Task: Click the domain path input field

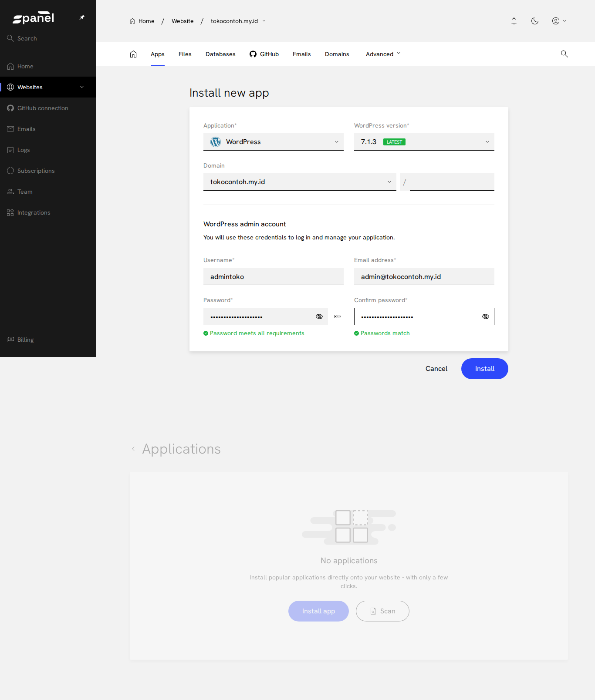Action: [x=452, y=182]
